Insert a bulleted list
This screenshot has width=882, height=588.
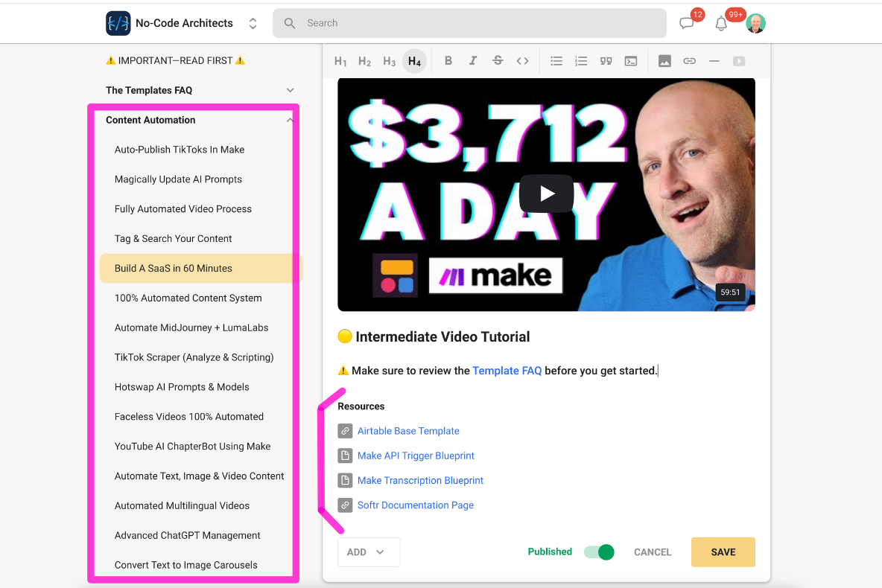[556, 61]
